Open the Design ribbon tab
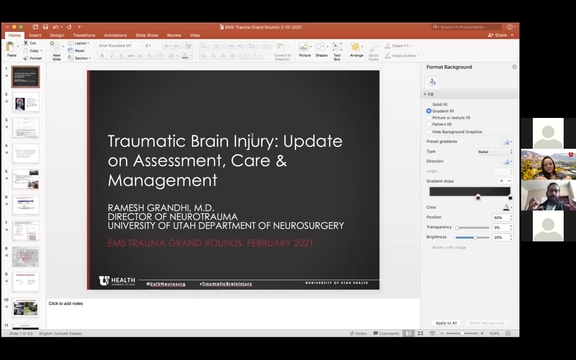This screenshot has height=360, width=576. click(x=57, y=35)
